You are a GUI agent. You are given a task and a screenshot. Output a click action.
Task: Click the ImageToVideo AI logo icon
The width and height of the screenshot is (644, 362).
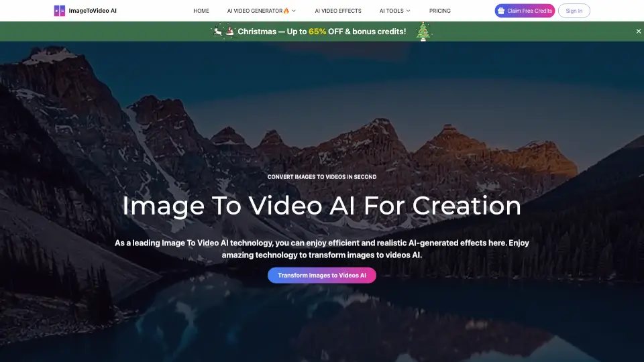(60, 11)
